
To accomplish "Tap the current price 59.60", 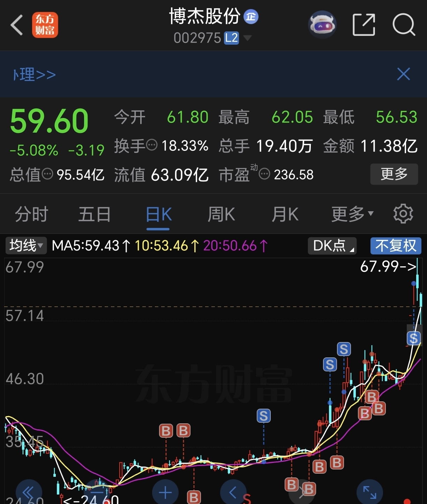I will [x=49, y=121].
